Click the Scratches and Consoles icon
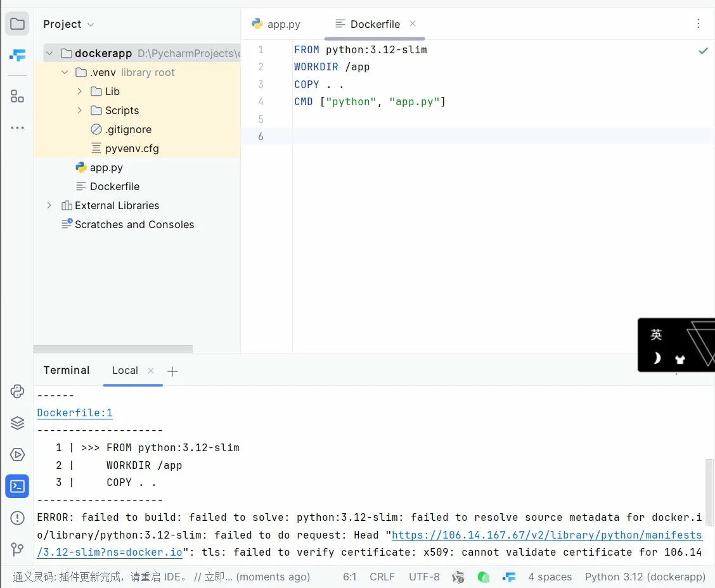Screen dimensions: 715x588 [x=67, y=224]
